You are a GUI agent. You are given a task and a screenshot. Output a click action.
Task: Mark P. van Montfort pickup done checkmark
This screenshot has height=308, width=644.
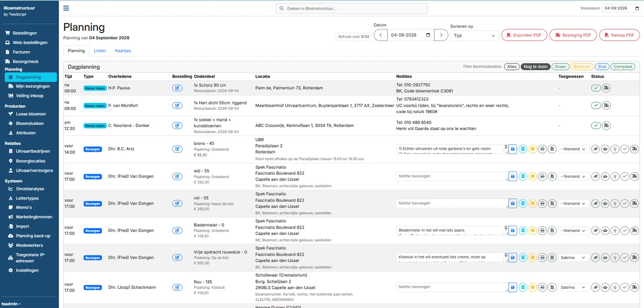(x=596, y=106)
